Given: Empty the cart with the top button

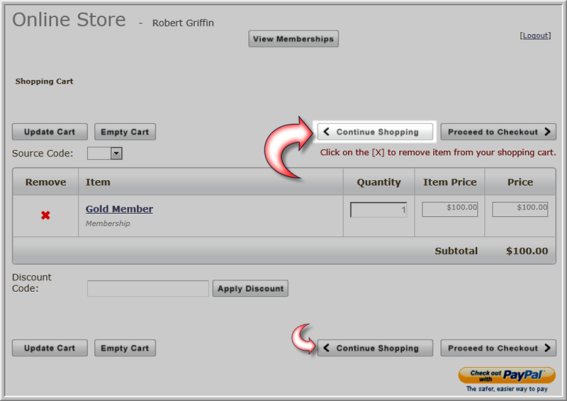Looking at the screenshot, I should 125,132.
